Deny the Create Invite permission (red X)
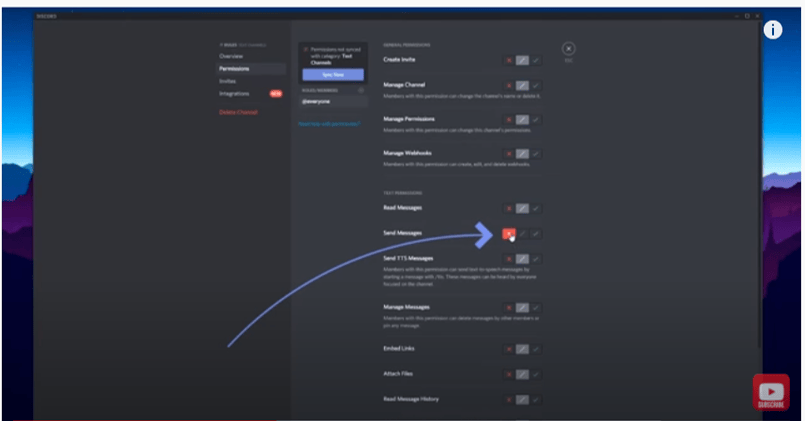This screenshot has width=805, height=421. tap(509, 61)
